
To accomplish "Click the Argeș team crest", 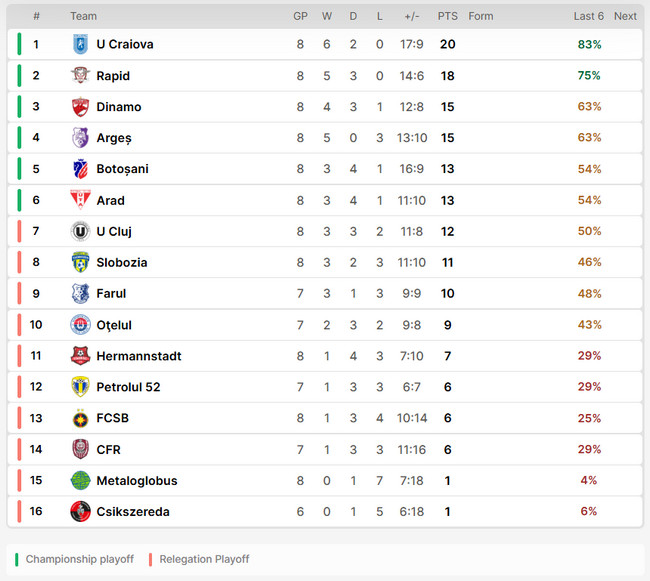I will (x=80, y=138).
